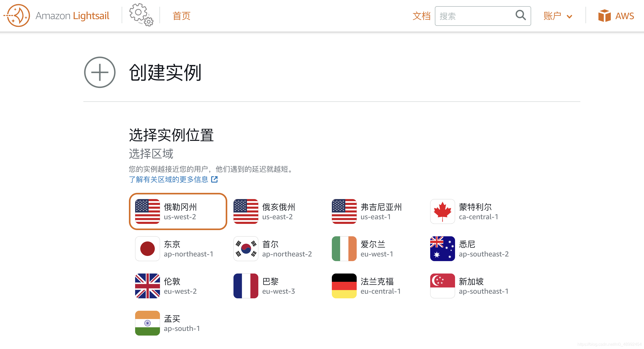Open the gear settings icon
This screenshot has width=644, height=349.
pos(141,15)
